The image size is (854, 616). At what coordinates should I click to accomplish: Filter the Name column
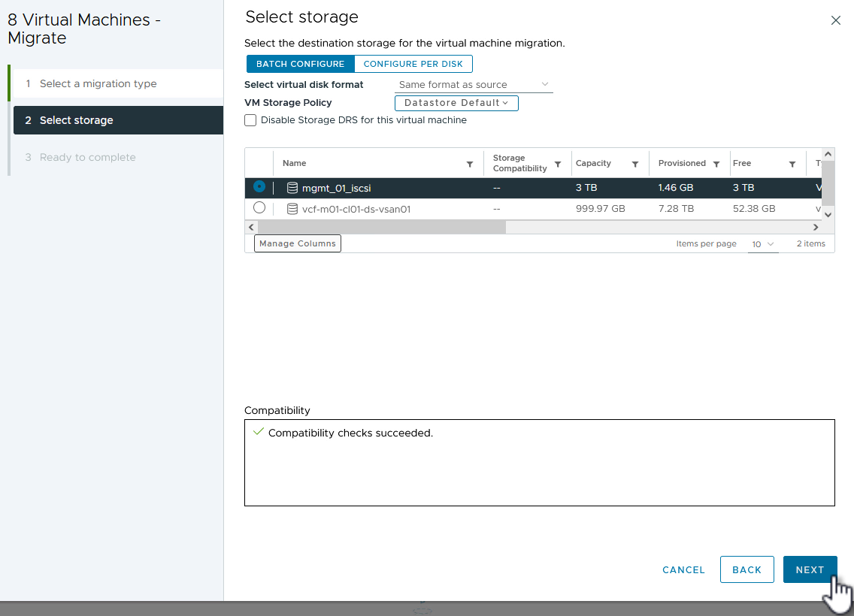point(470,164)
